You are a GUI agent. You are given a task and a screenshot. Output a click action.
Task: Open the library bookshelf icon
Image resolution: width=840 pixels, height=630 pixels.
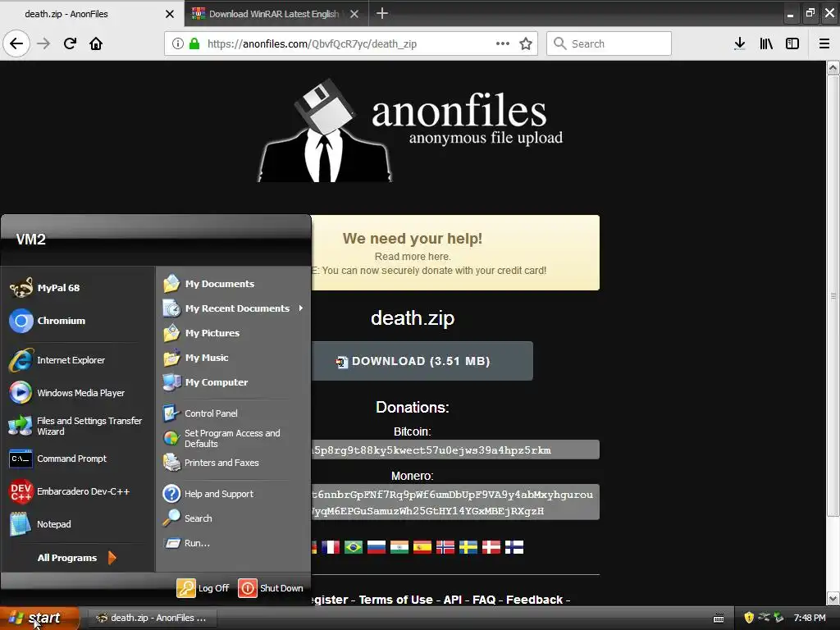[766, 43]
